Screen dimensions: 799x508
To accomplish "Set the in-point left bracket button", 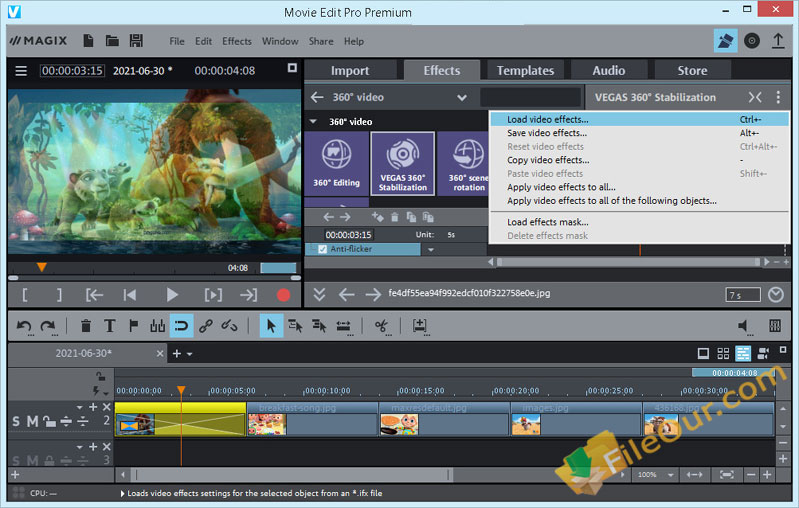I will 24,295.
